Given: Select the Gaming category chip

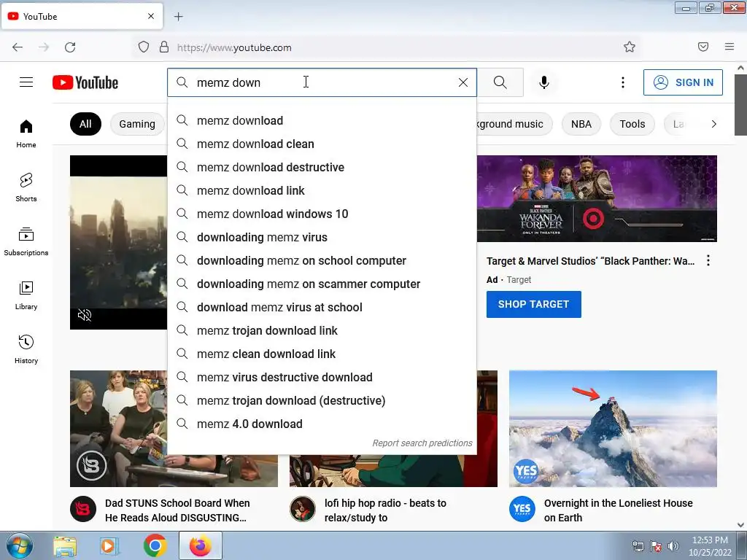Looking at the screenshot, I should coord(137,124).
